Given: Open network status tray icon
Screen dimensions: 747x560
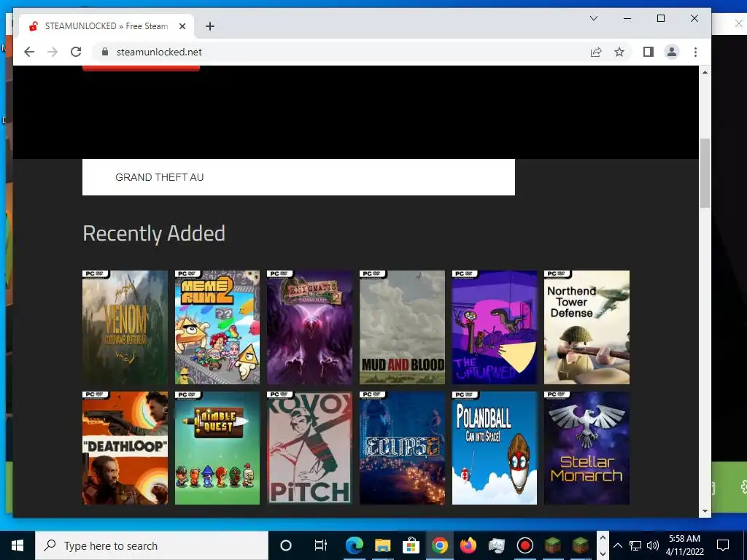Looking at the screenshot, I should click(x=635, y=545).
